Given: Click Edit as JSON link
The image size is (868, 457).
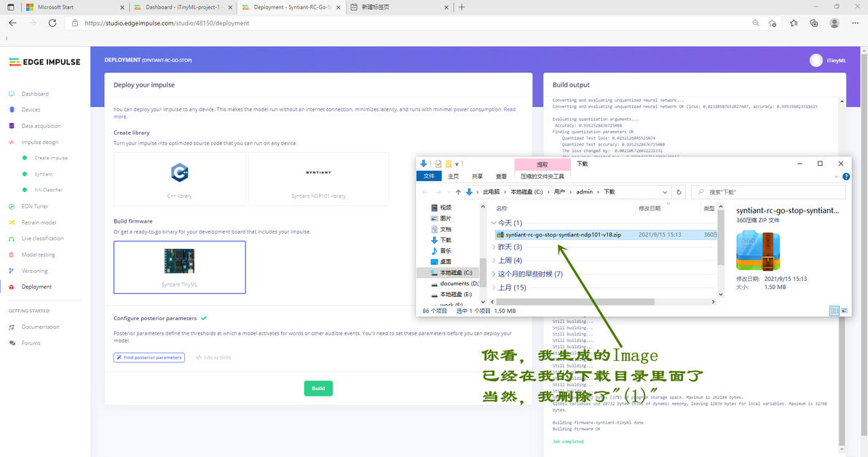Looking at the screenshot, I should point(213,357).
